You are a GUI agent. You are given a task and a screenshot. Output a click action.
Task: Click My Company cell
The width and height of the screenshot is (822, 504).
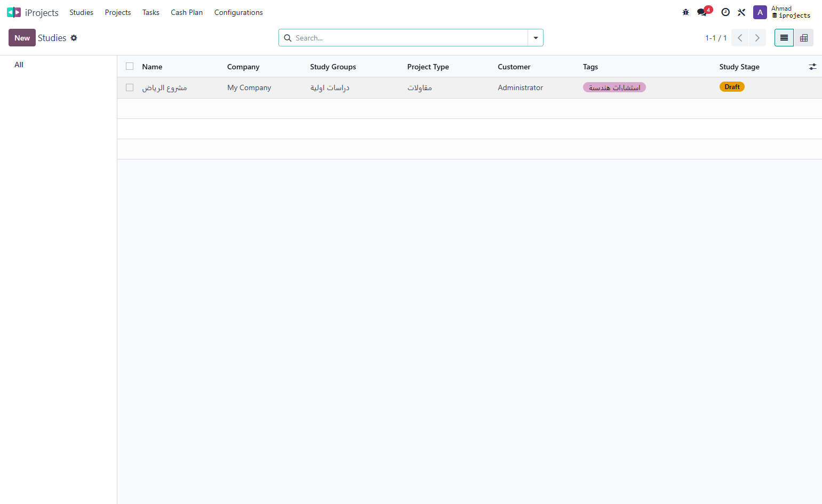[x=249, y=87]
